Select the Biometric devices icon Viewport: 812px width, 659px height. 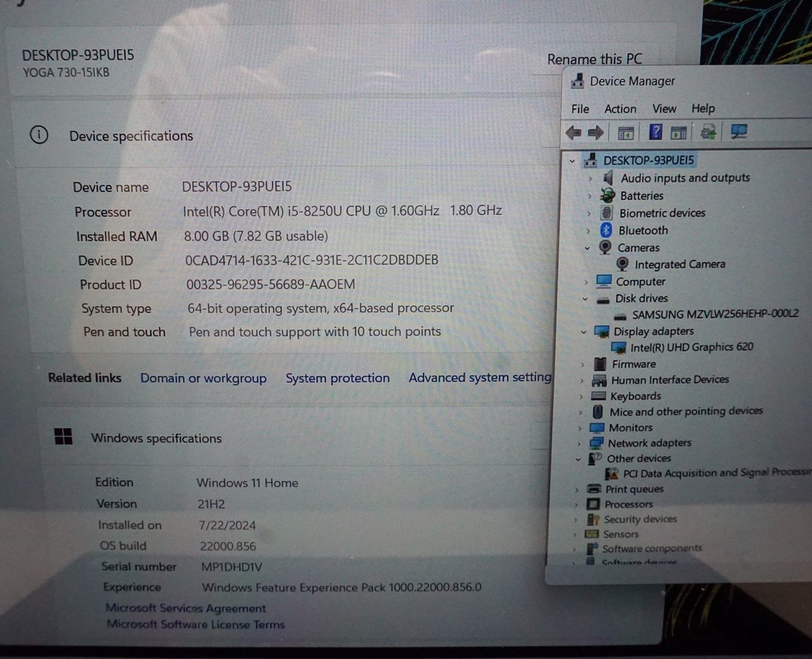606,212
